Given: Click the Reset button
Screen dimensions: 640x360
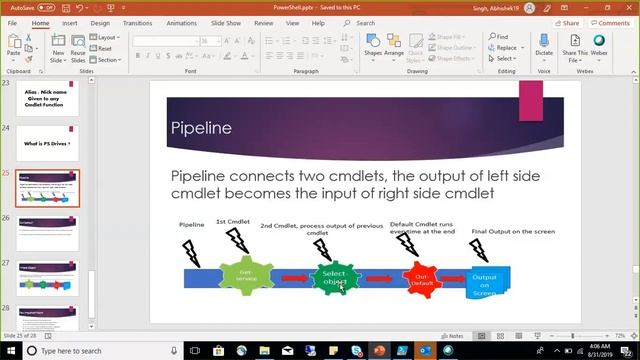Looking at the screenshot, I should pos(101,49).
